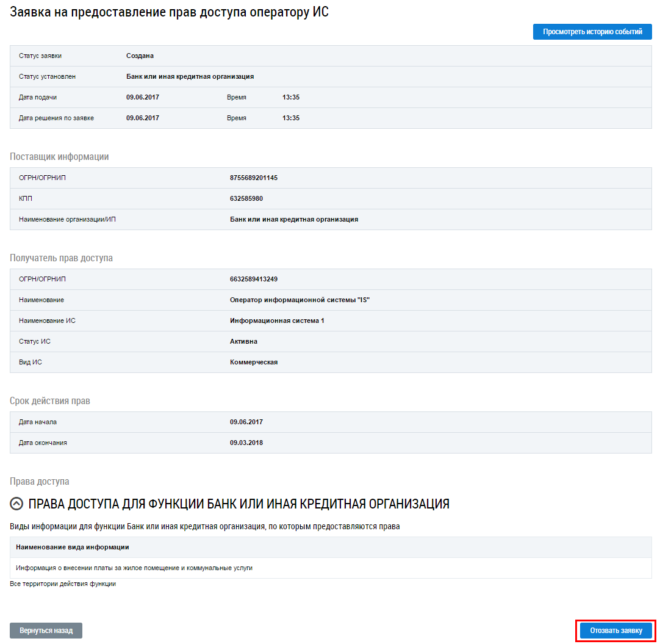Click the operator name 'Оператор информационной системы "IS"'
The width and height of the screenshot is (660, 644).
[300, 300]
